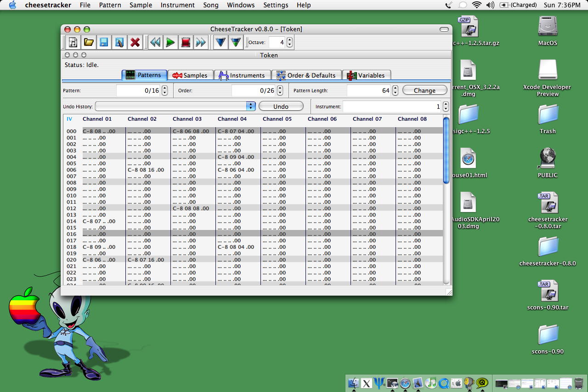Click the pattern editor vertical scrollbar
This screenshot has height=392, width=588.
click(447, 201)
